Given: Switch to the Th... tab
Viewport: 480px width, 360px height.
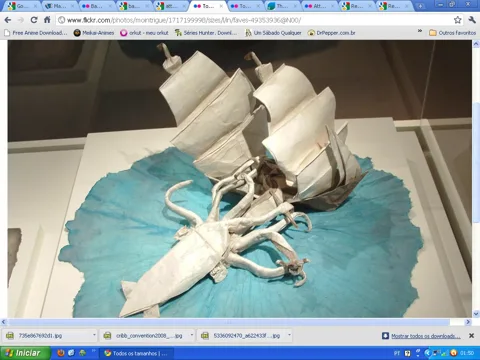Looking at the screenshot, I should [282, 6].
